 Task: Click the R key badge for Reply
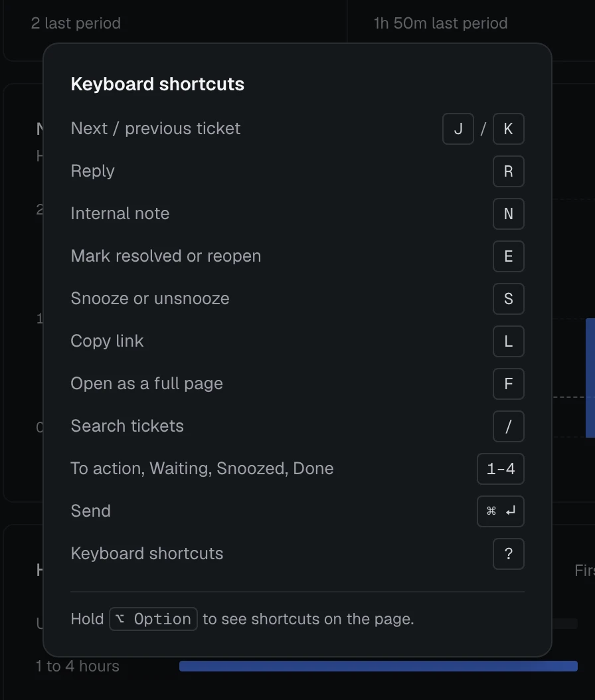pos(509,171)
